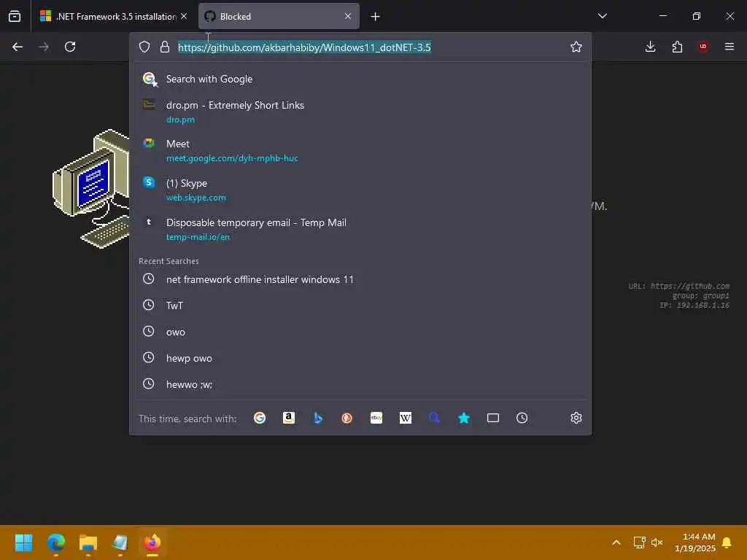Switch to .NET Framework 3.5 installation tab
The width and height of the screenshot is (747, 560).
[113, 16]
